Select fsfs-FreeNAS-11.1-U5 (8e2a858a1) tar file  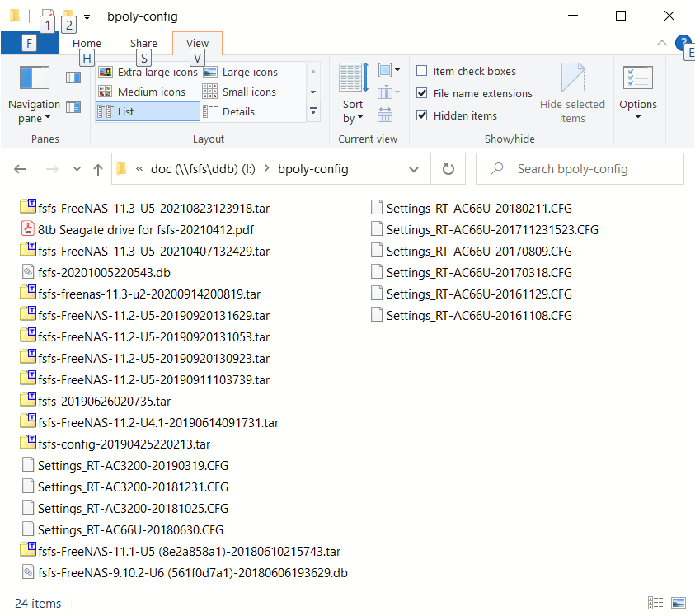tap(181, 551)
